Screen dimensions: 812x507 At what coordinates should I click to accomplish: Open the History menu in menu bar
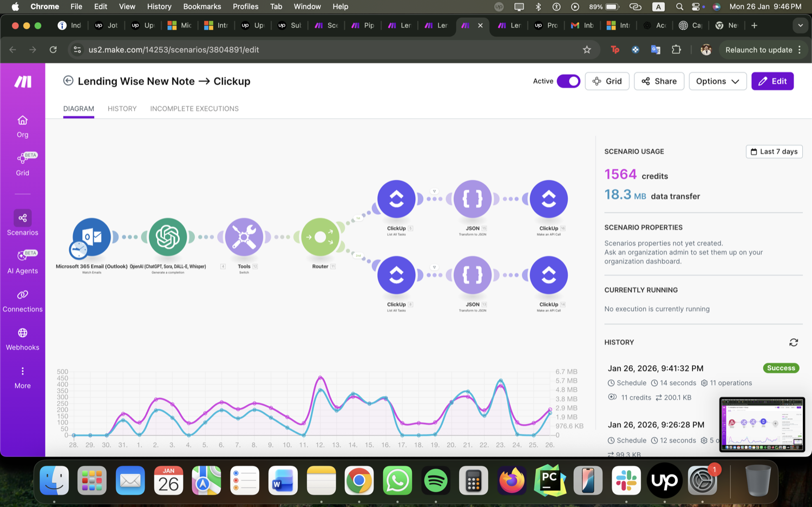[159, 6]
